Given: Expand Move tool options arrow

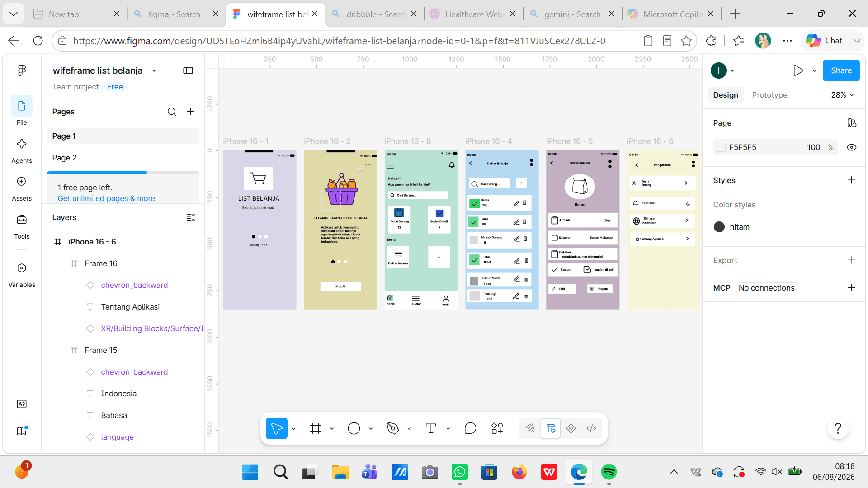Looking at the screenshot, I should point(293,428).
